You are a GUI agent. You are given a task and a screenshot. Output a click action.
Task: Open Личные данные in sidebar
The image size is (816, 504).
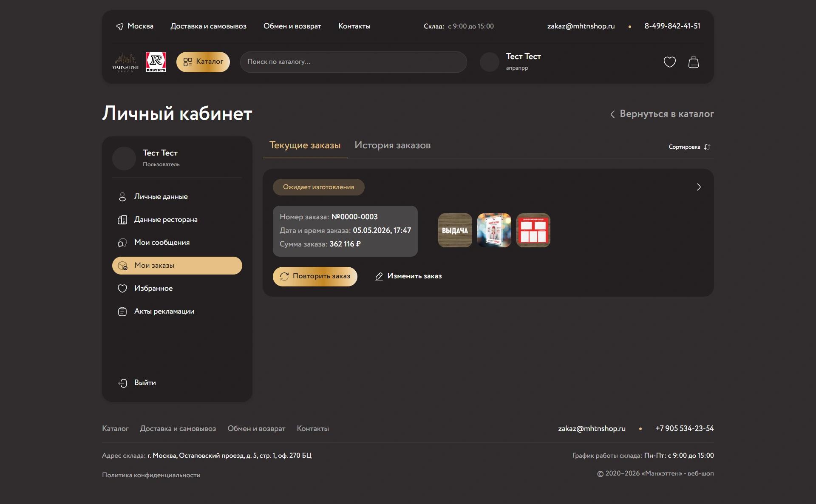177,197
